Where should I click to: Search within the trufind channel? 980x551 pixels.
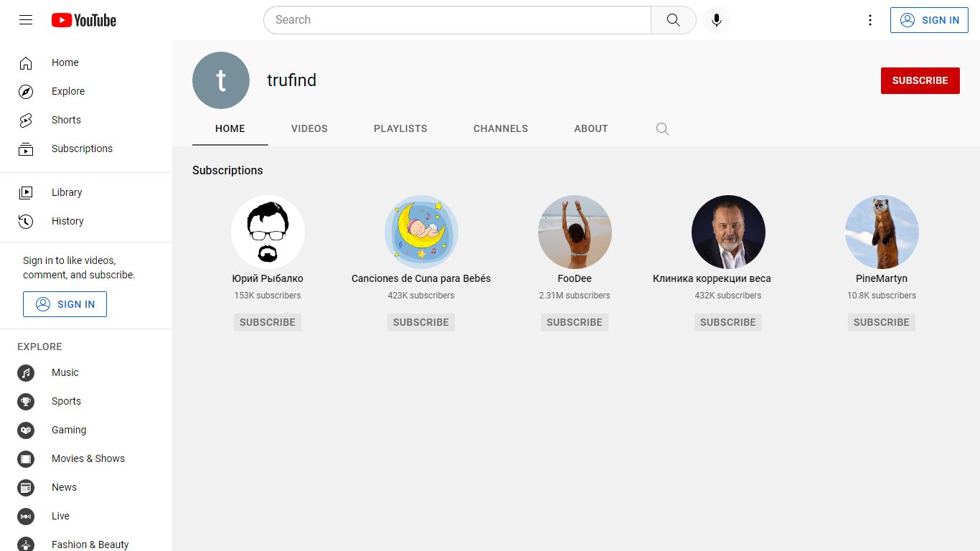coord(662,129)
